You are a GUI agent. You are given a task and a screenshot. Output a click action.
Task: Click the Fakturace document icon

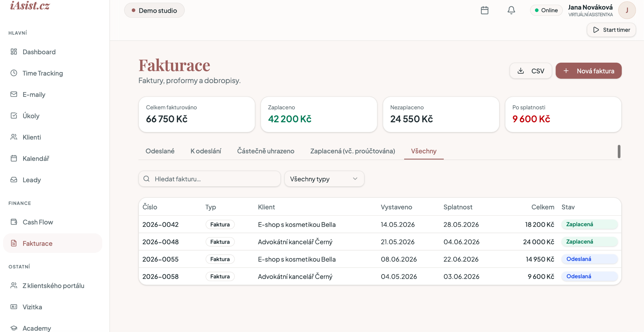click(14, 243)
